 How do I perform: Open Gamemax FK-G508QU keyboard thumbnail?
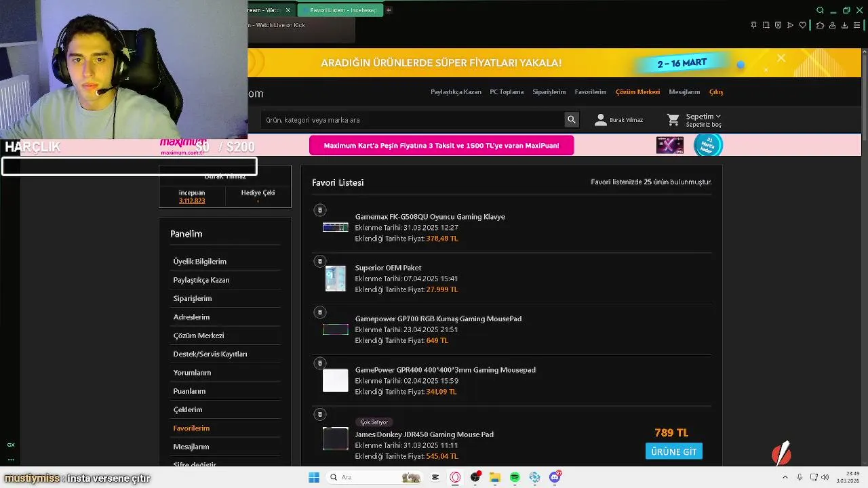pyautogui.click(x=335, y=227)
